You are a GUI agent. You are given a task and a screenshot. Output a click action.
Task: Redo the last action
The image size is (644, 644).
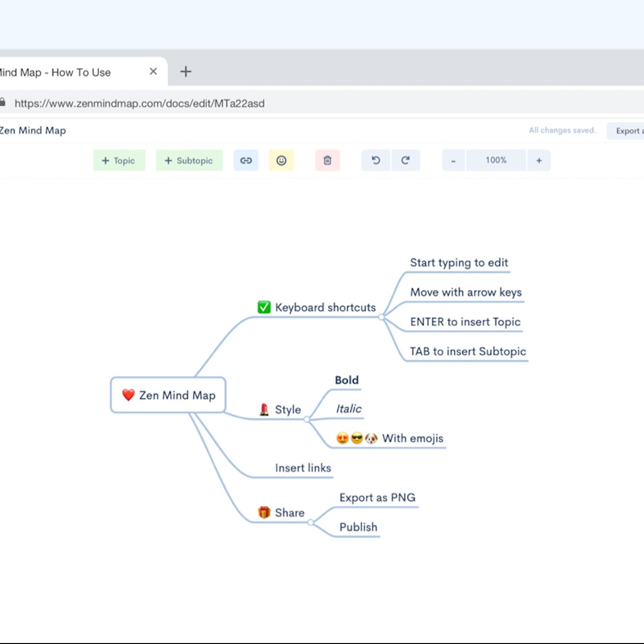coord(405,160)
